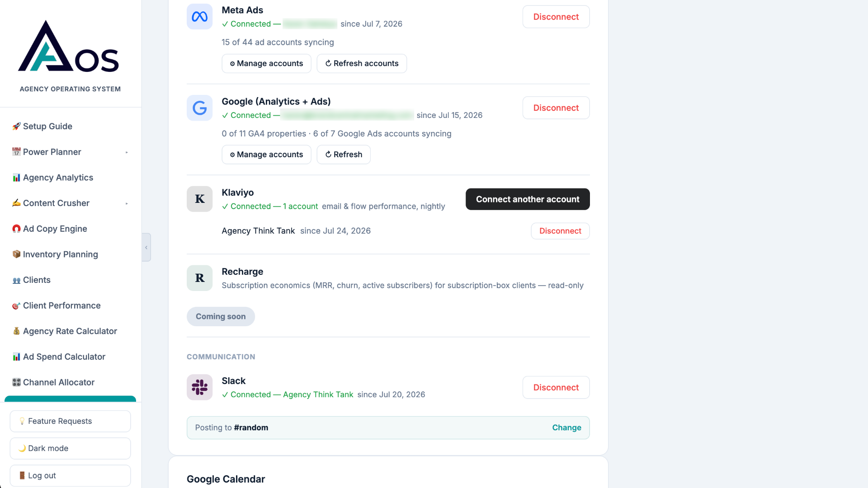868x488 pixels.
Task: Click the target icon beside Client Performance
Action: pyautogui.click(x=16, y=306)
